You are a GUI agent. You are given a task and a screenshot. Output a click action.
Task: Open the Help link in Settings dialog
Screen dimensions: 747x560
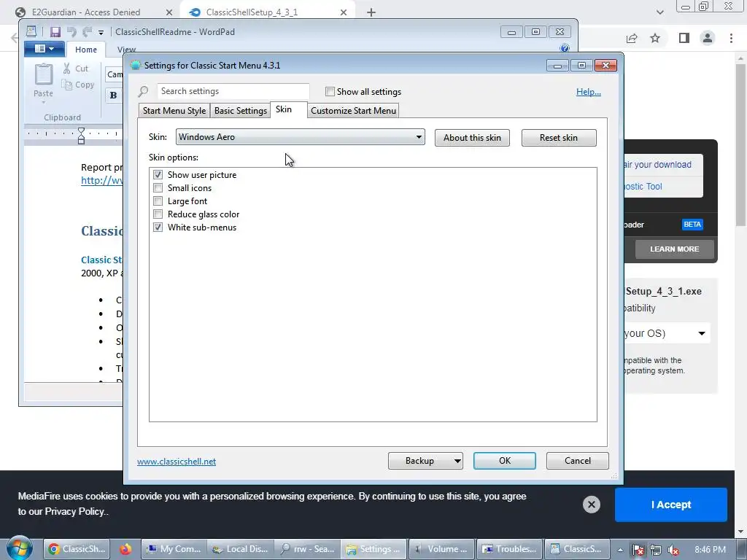click(x=589, y=92)
